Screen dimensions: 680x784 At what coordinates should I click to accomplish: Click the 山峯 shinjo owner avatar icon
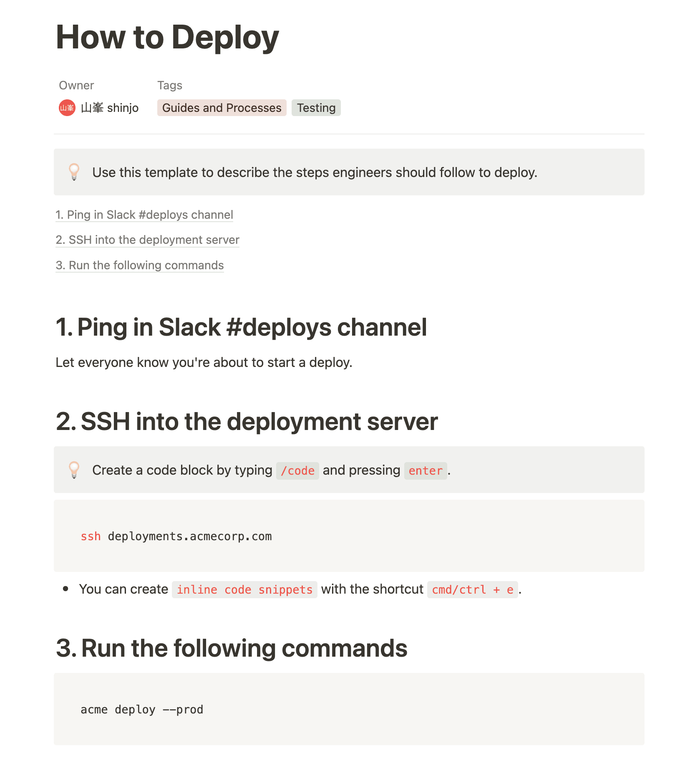(67, 108)
